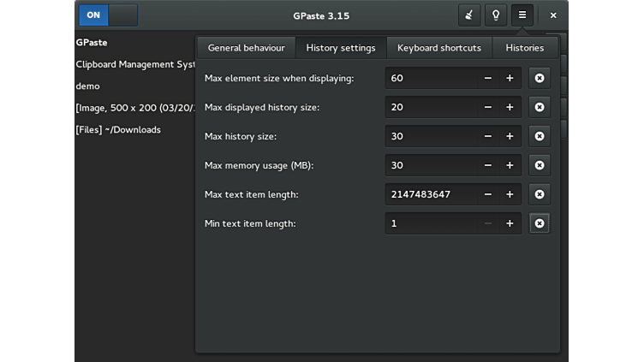Toggle the GPaste ON switch off
The image size is (644, 362).
tap(108, 15)
